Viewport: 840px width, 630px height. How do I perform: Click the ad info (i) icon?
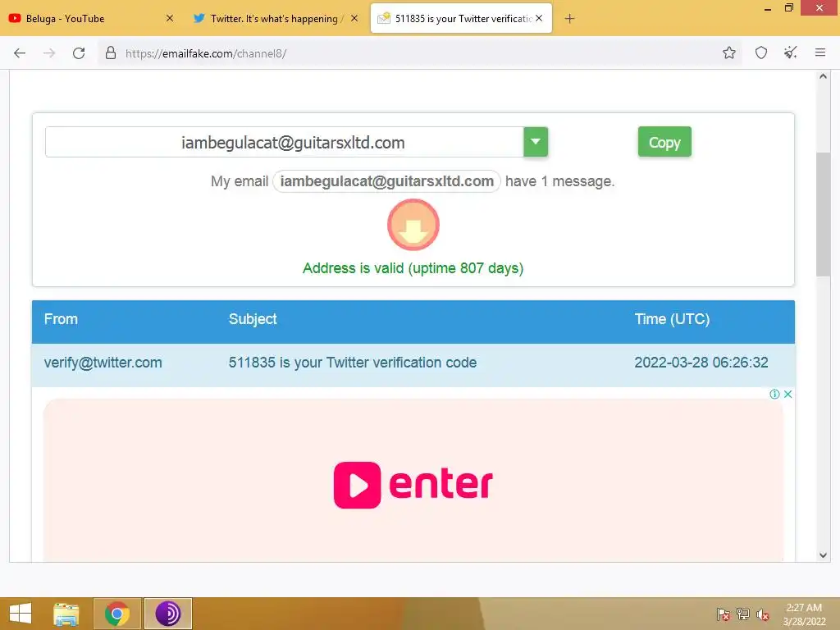(x=774, y=395)
